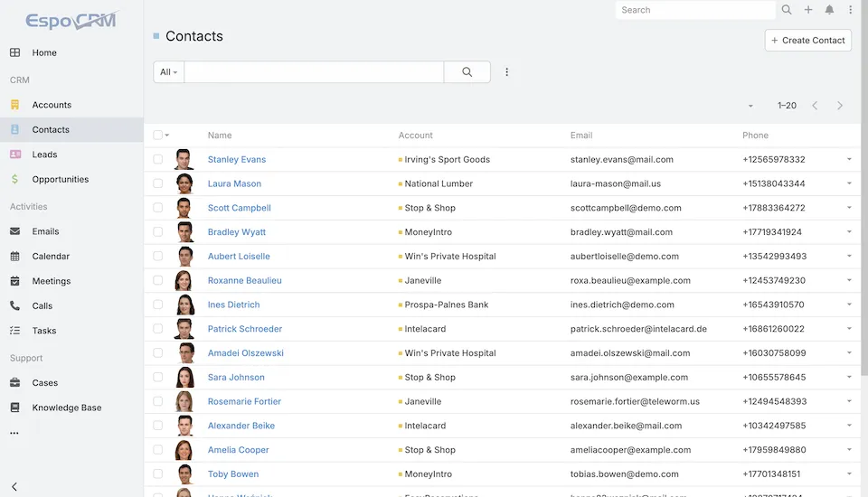Open the All filter dropdown
This screenshot has height=497, width=868.
[x=168, y=72]
